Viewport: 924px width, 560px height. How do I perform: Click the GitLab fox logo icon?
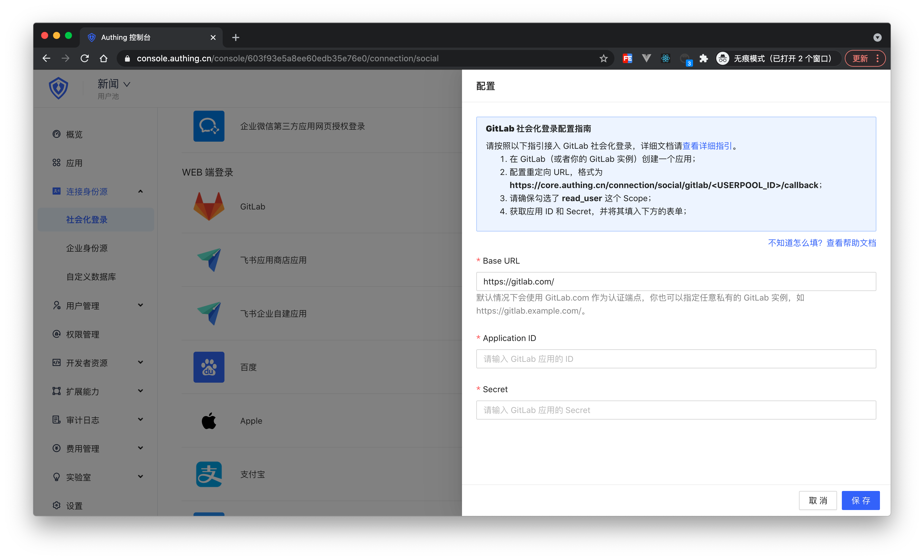click(208, 207)
